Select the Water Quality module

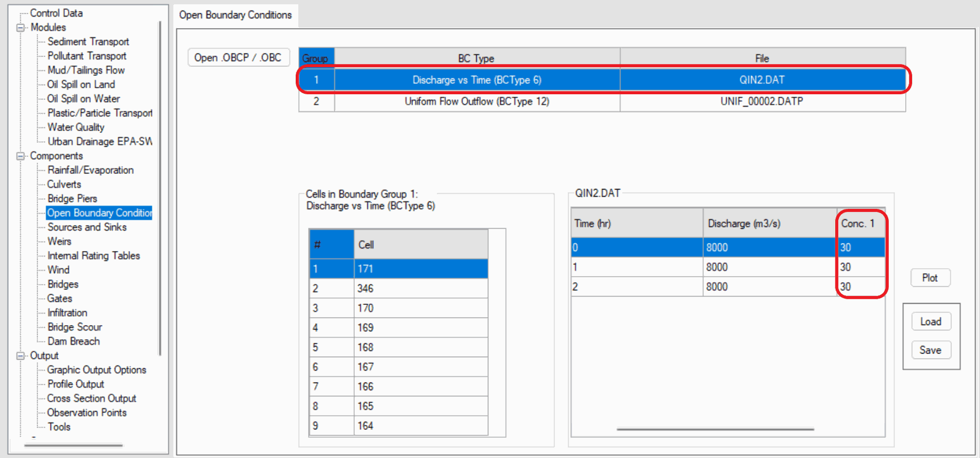(x=76, y=127)
